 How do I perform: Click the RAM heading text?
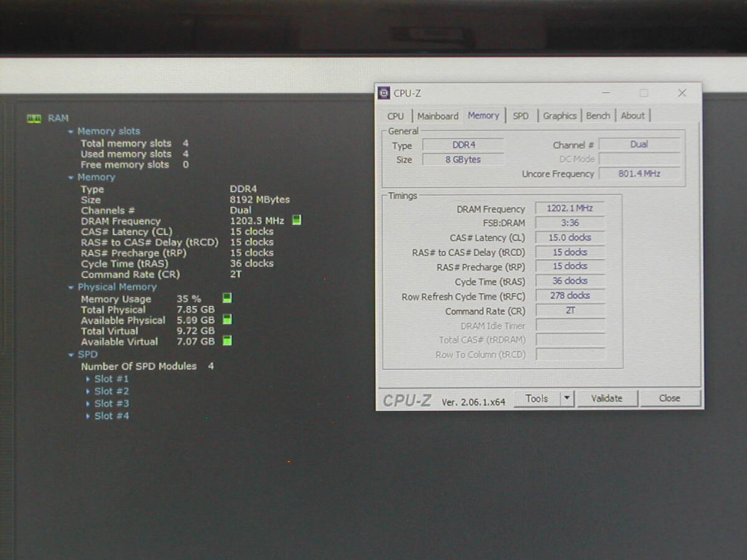(x=59, y=118)
